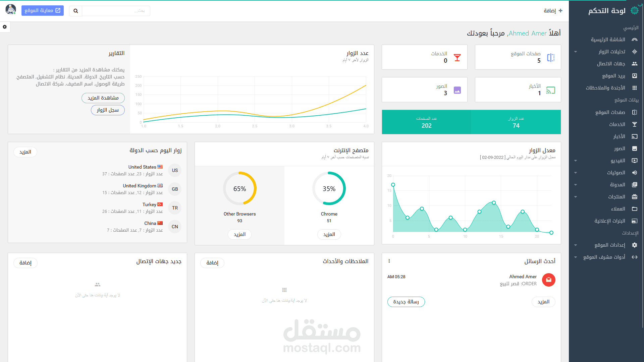Screen dimensions: 644x362
Task: Click المزيد button under Chrome
Action: point(329,234)
